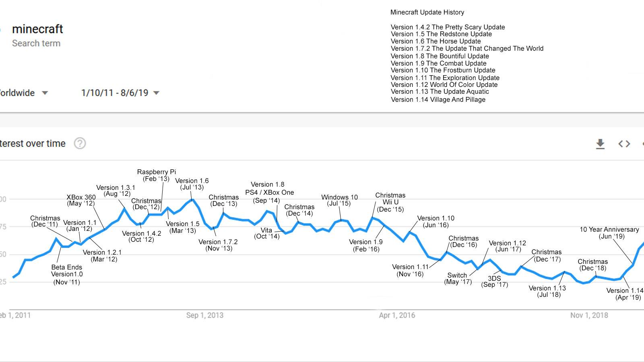The width and height of the screenshot is (644, 362).
Task: Select Version 1.4.2 The Pretty Scary Update entry
Action: pos(448,27)
